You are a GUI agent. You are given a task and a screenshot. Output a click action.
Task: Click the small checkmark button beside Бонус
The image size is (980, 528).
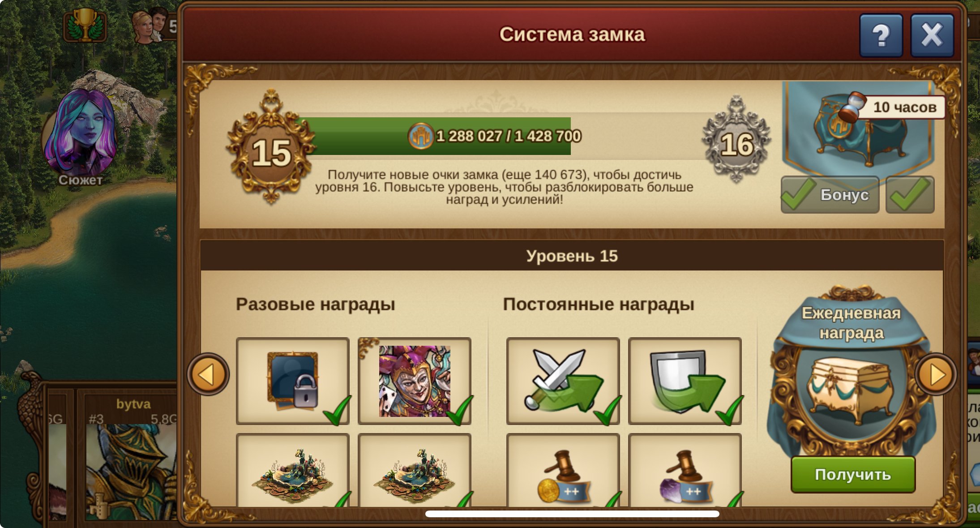tap(910, 194)
